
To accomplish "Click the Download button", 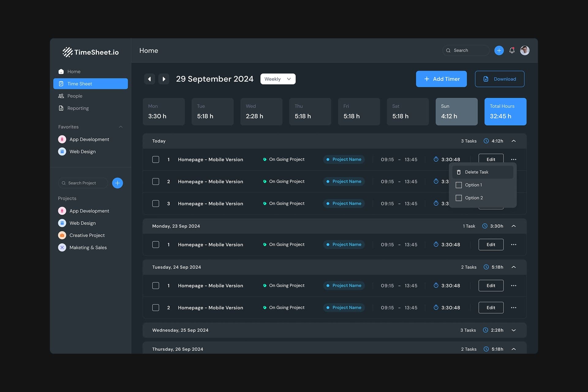I will click(x=499, y=79).
